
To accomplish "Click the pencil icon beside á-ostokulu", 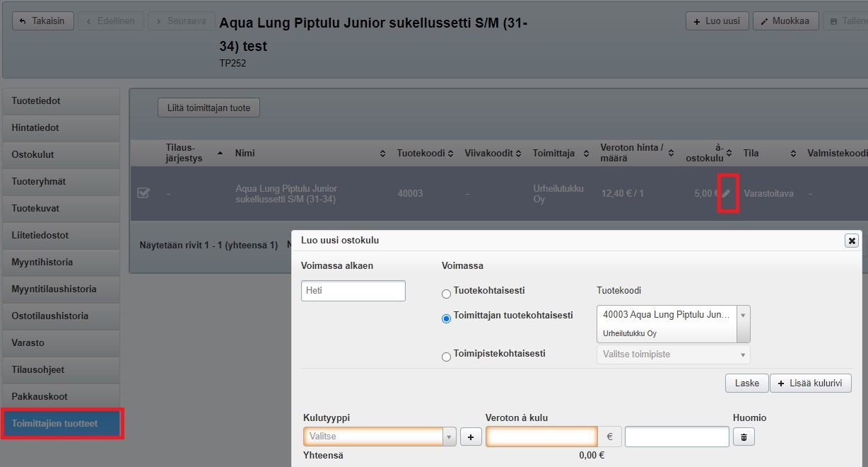I will coord(727,193).
